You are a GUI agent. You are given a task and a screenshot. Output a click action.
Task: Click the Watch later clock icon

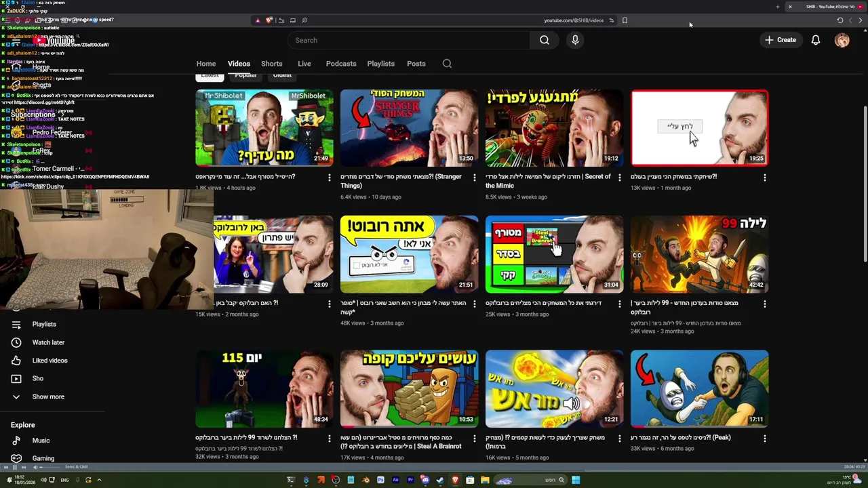coord(16,342)
